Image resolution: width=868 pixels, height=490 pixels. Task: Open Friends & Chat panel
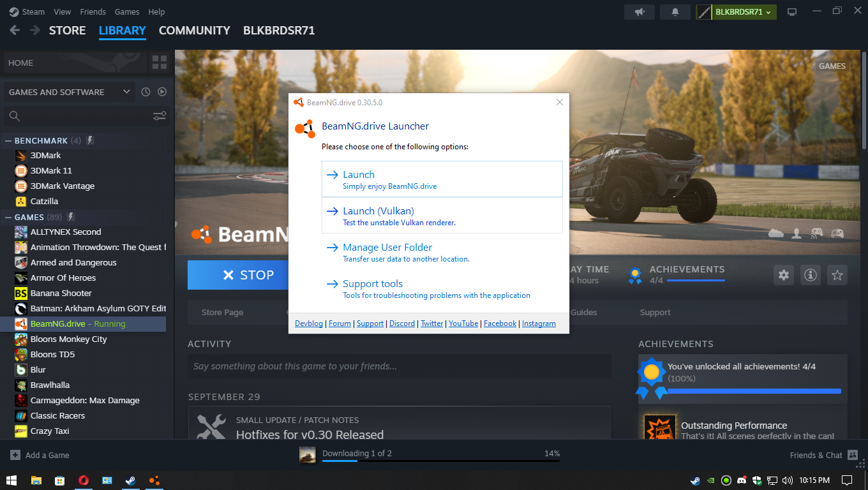(x=825, y=455)
